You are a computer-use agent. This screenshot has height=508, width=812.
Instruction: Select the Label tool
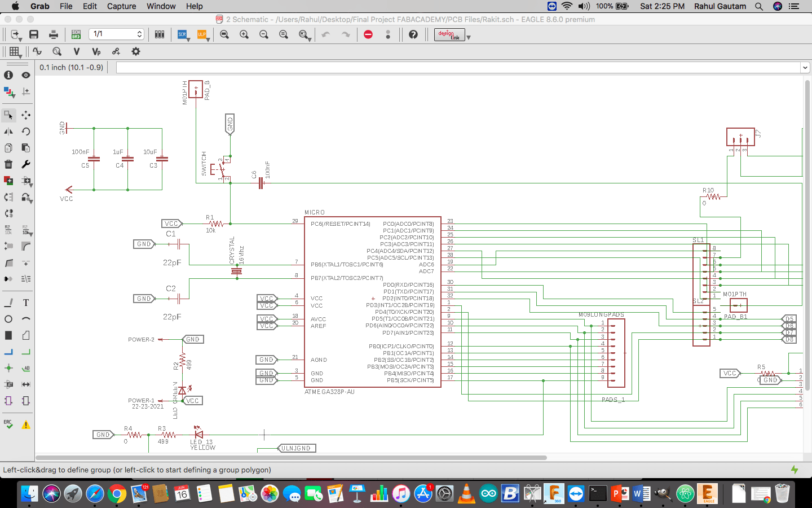pyautogui.click(x=26, y=369)
